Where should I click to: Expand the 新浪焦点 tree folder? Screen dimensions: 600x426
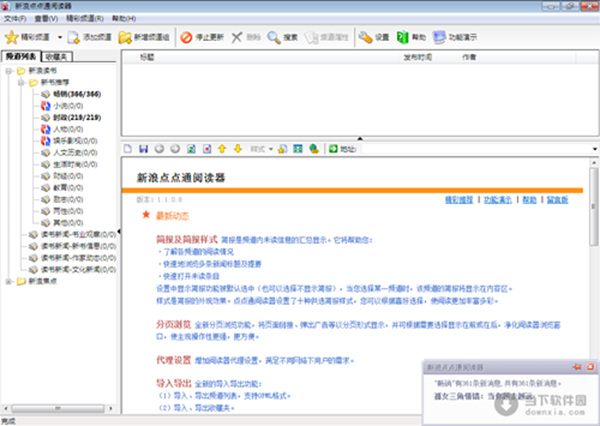(8, 281)
